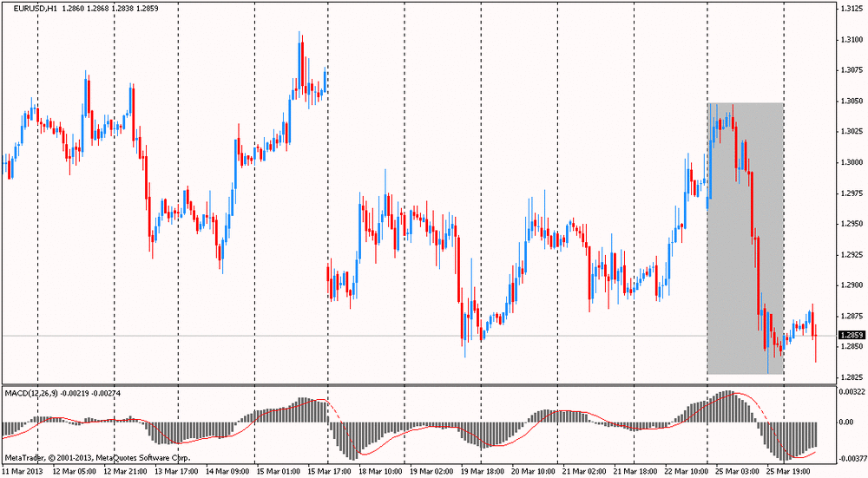Click the 12 Mar 05:00 time label

74,472
